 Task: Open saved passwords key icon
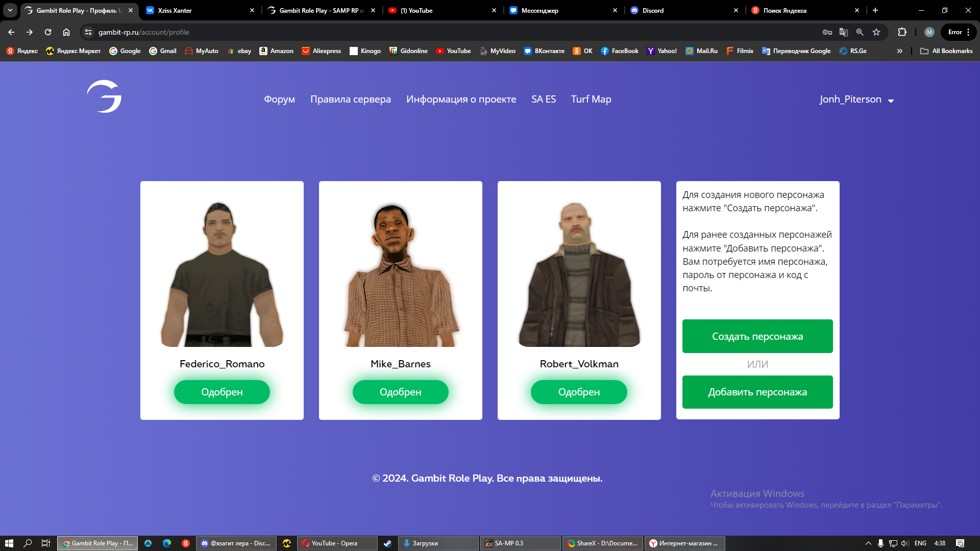(x=827, y=32)
